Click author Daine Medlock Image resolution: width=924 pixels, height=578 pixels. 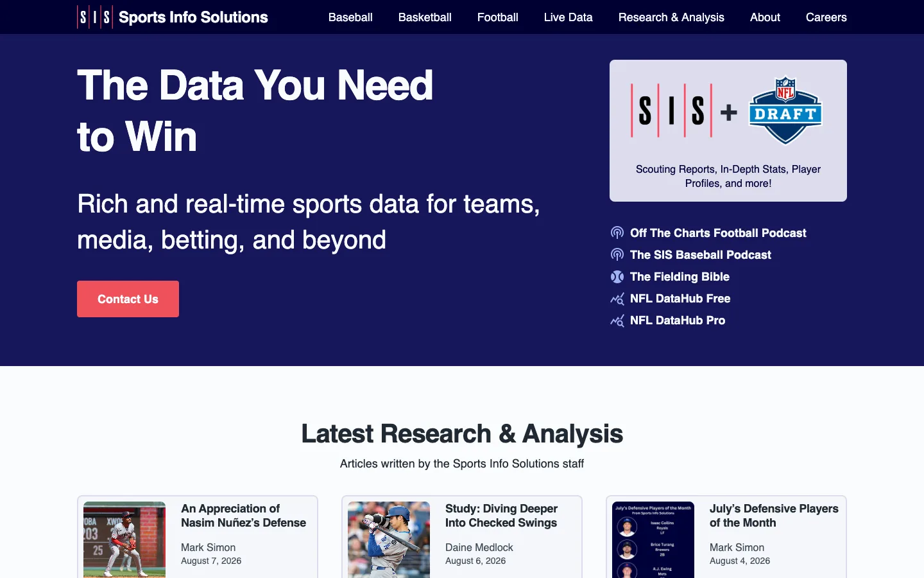click(479, 548)
